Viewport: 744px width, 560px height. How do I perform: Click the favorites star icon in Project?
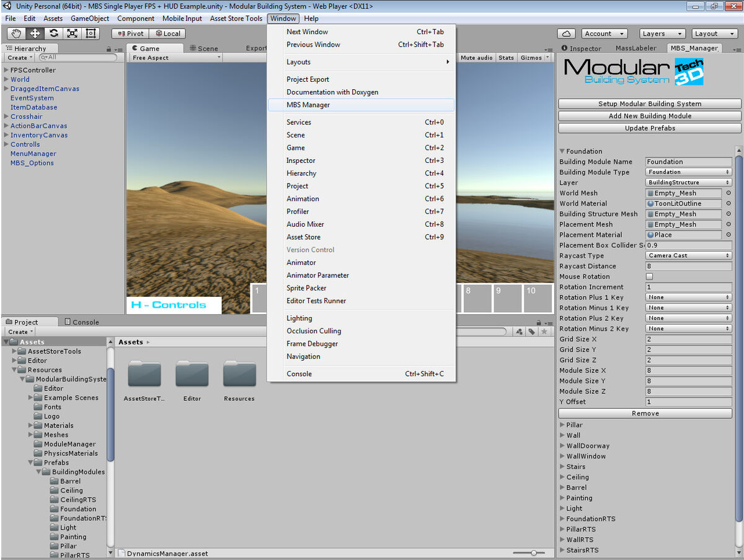544,332
